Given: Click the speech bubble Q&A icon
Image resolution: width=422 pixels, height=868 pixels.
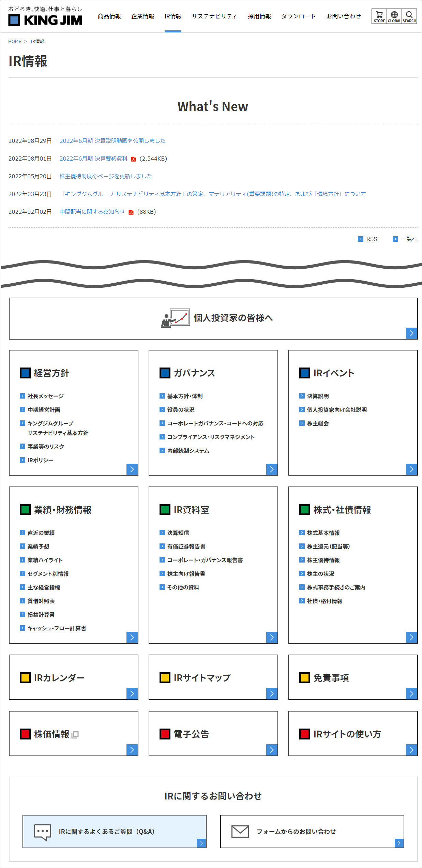Looking at the screenshot, I should 43,832.
